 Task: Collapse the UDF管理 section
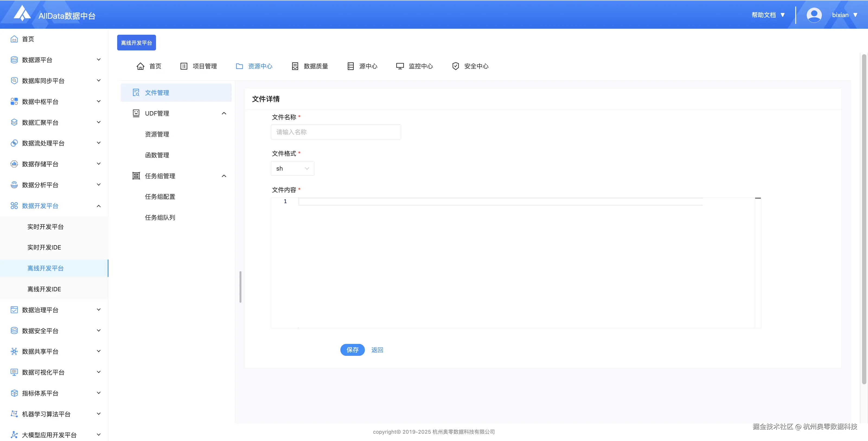(224, 113)
